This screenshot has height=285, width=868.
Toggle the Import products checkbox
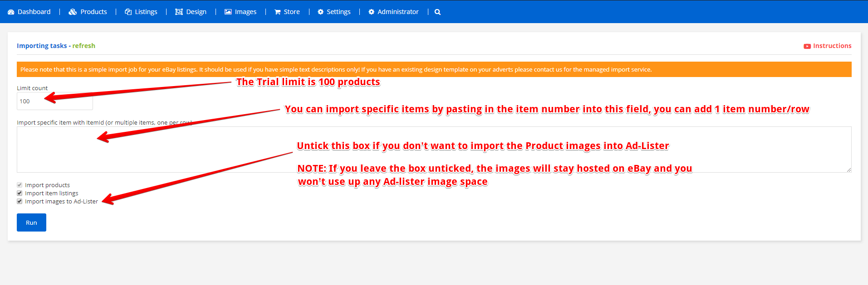[20, 185]
